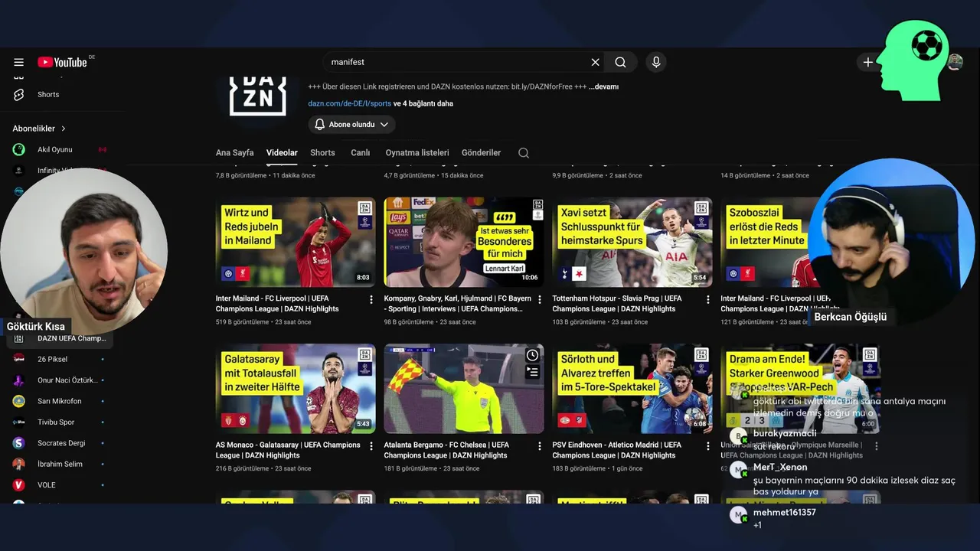Click Watch Later clock on Atalanta thumbnail
The image size is (980, 551).
click(x=532, y=355)
